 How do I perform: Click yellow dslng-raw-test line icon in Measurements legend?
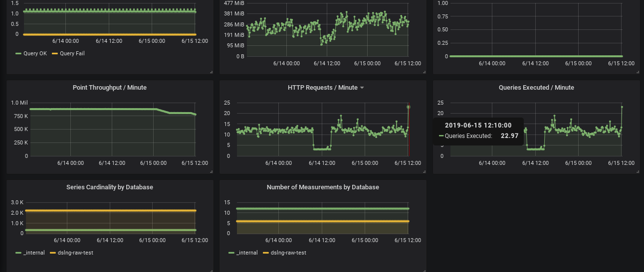point(265,253)
